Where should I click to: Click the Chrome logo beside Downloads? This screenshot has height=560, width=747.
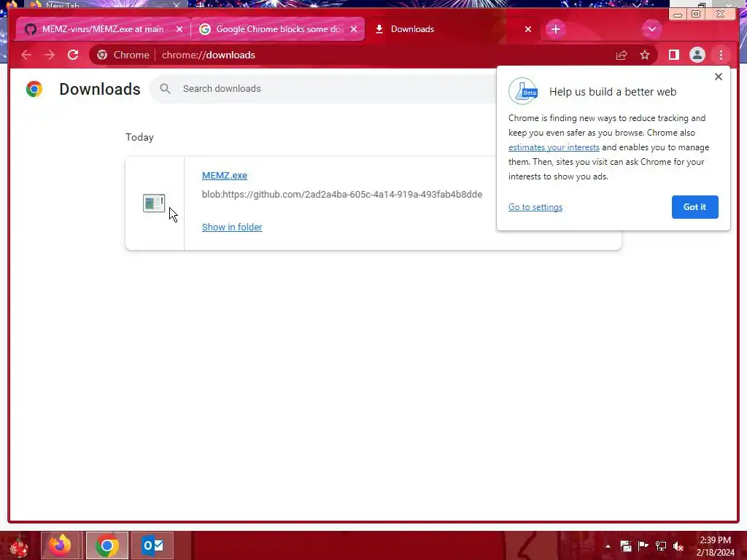[x=34, y=89]
